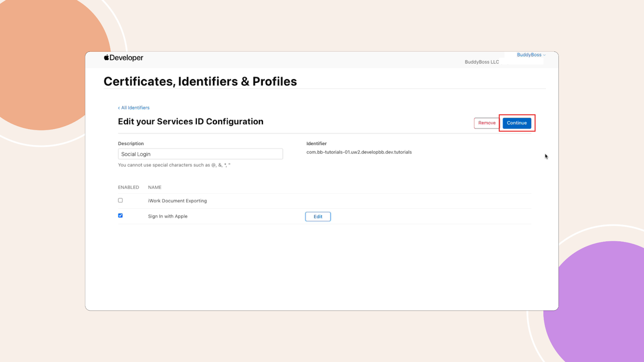Click the special characters hint text
The height and width of the screenshot is (362, 644).
[x=174, y=165]
